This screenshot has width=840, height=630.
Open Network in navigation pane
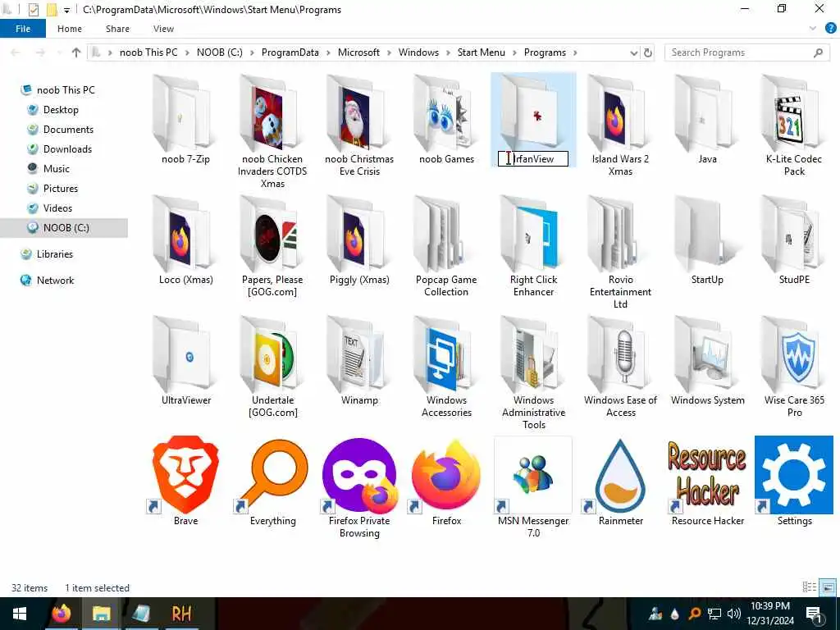55,281
